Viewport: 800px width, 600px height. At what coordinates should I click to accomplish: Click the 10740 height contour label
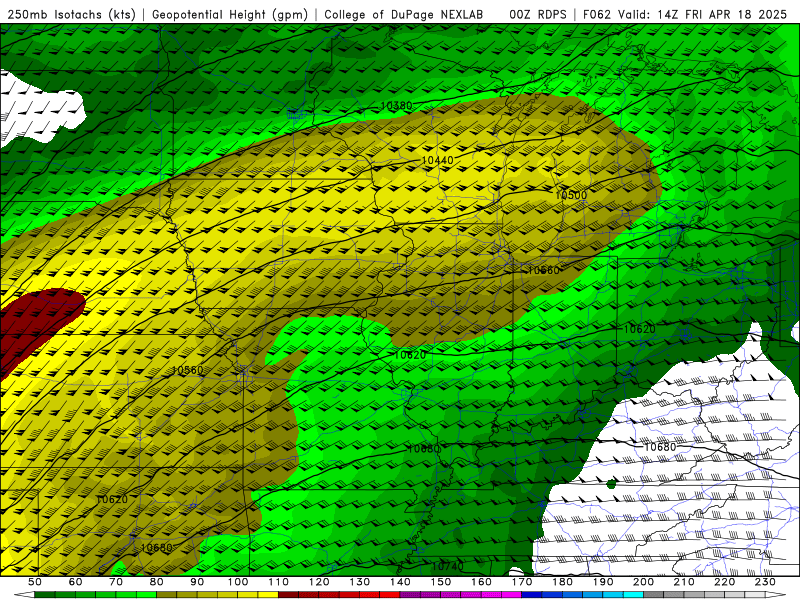point(447,566)
